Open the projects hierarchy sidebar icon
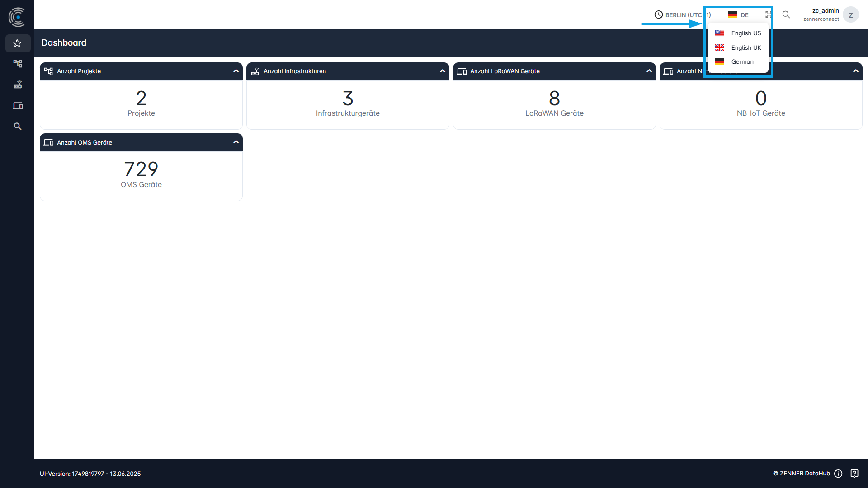Screen dimensions: 868x488 (18, 64)
